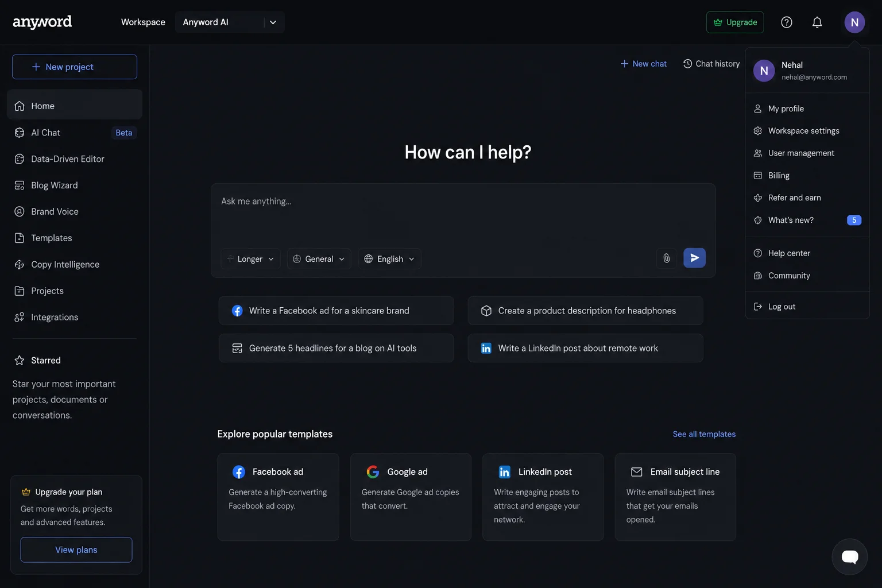882x588 pixels.
Task: Open User management
Action: (807, 153)
